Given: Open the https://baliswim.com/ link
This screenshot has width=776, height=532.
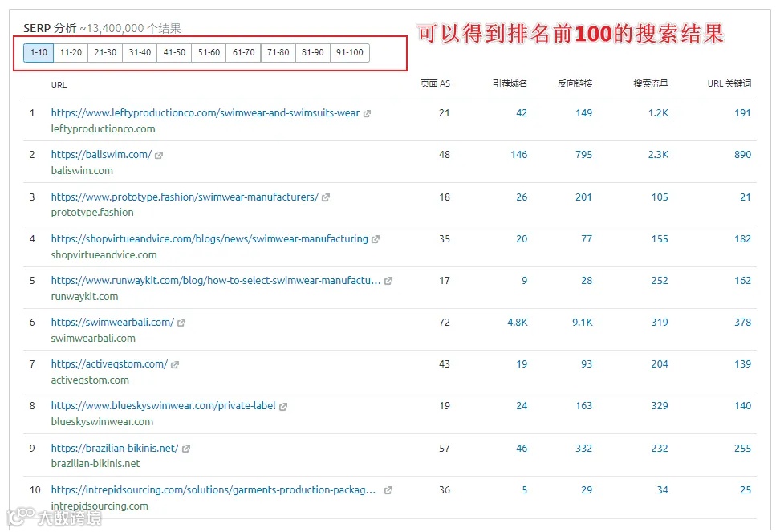Looking at the screenshot, I should click(101, 154).
